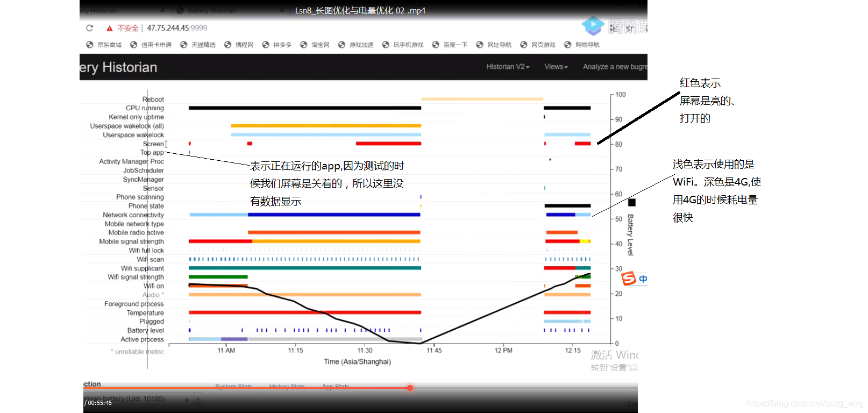This screenshot has width=868, height=413.
Task: Click the Active process purple segment
Action: click(234, 339)
